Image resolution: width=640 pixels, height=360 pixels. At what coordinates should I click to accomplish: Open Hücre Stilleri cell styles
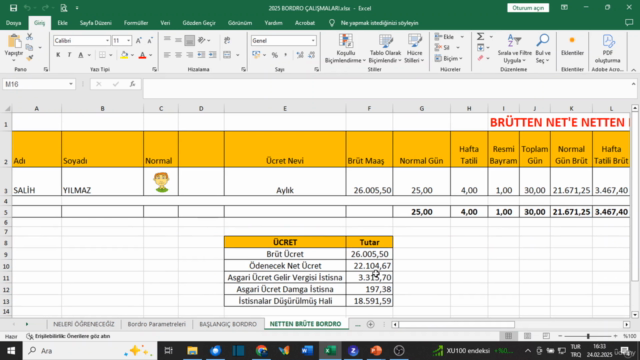[414, 49]
